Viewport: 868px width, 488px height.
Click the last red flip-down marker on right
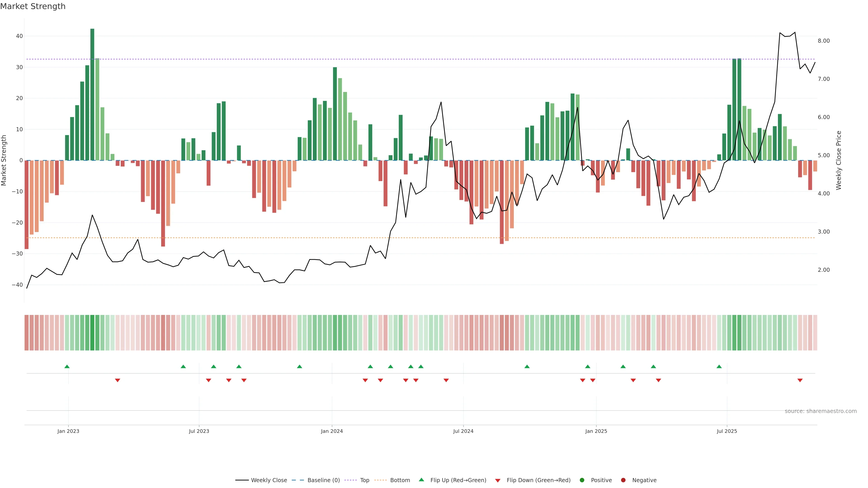[x=800, y=380]
